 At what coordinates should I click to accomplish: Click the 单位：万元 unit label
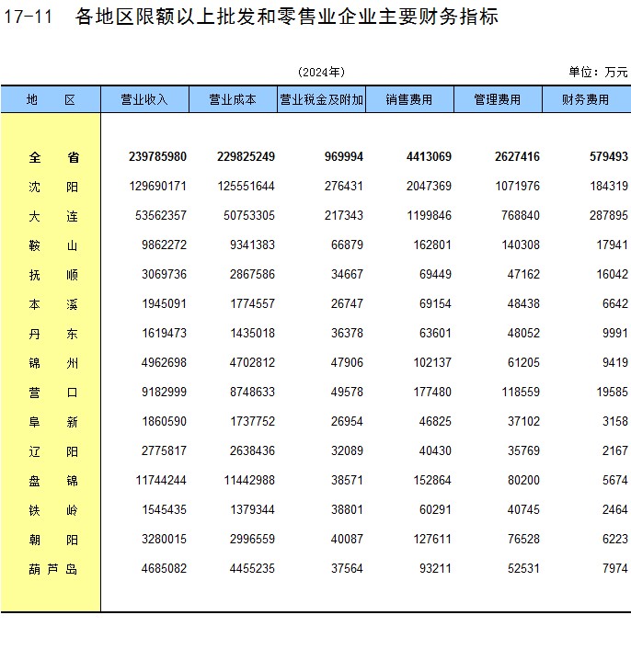click(598, 72)
